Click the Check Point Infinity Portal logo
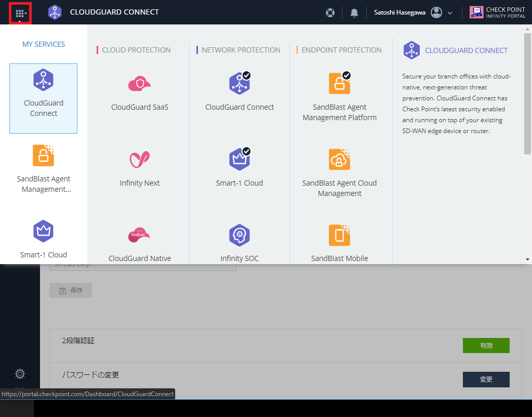Screen dimensions: 532x417 pos(497,12)
